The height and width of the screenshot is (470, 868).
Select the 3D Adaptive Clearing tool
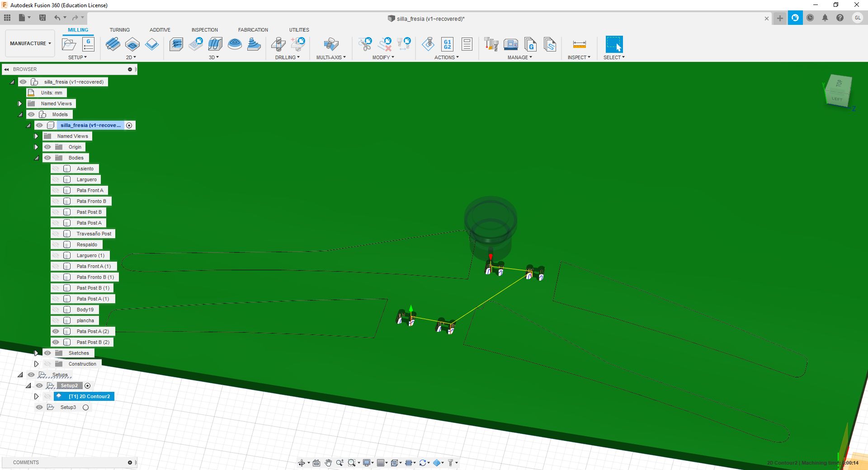(x=176, y=44)
